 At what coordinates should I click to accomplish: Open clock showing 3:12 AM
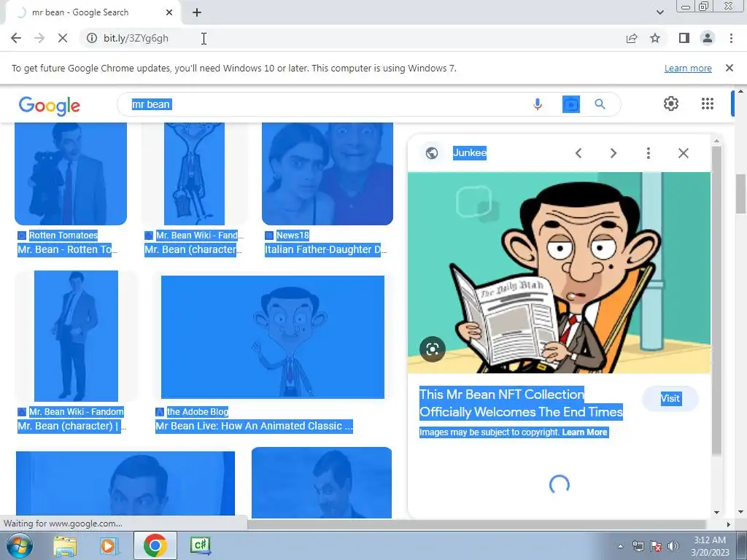click(710, 545)
